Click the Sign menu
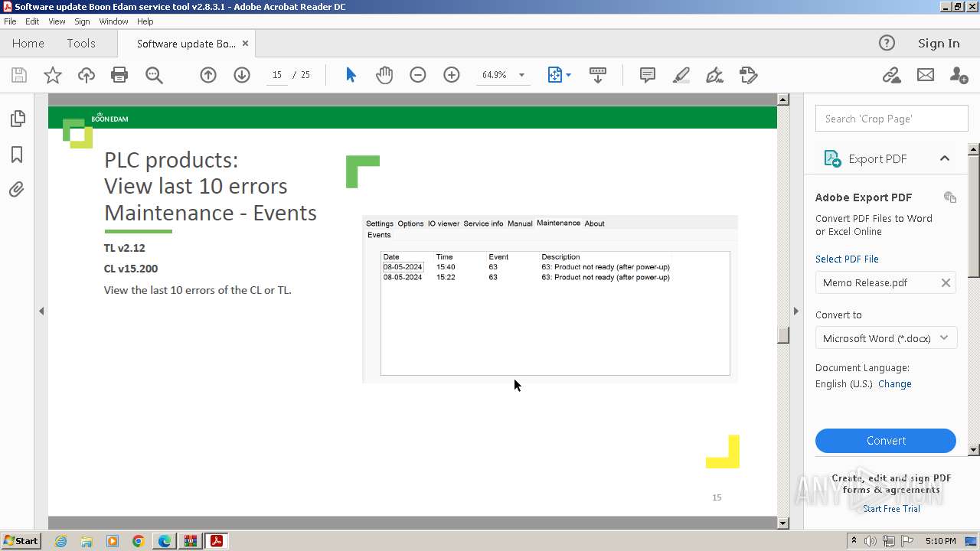The width and height of the screenshot is (980, 551). coord(82,21)
